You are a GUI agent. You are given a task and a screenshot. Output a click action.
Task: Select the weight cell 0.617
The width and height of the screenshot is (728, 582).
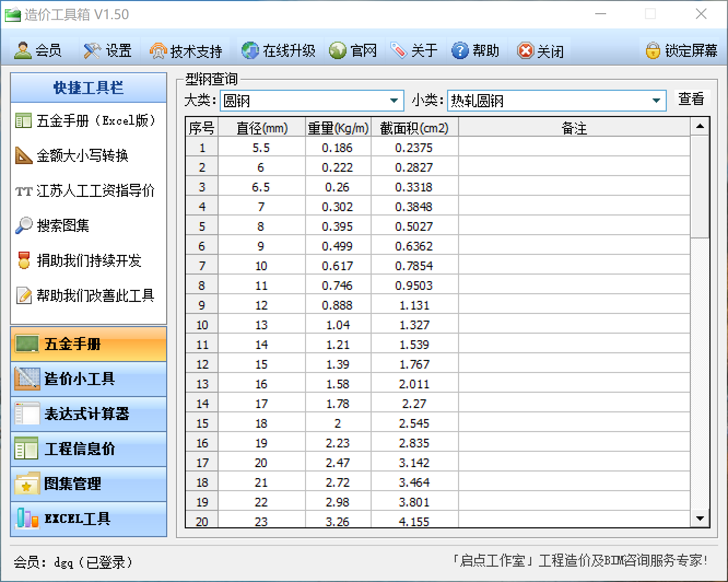(338, 266)
